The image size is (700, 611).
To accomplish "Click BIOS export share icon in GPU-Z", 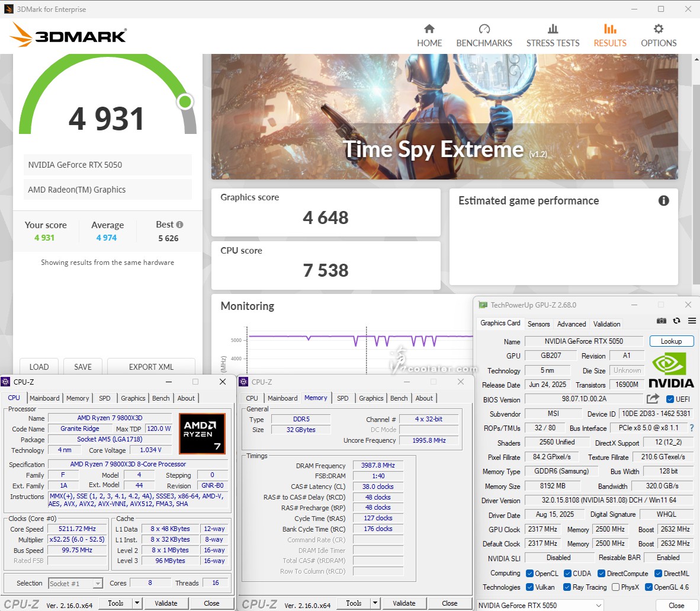I will click(x=653, y=398).
